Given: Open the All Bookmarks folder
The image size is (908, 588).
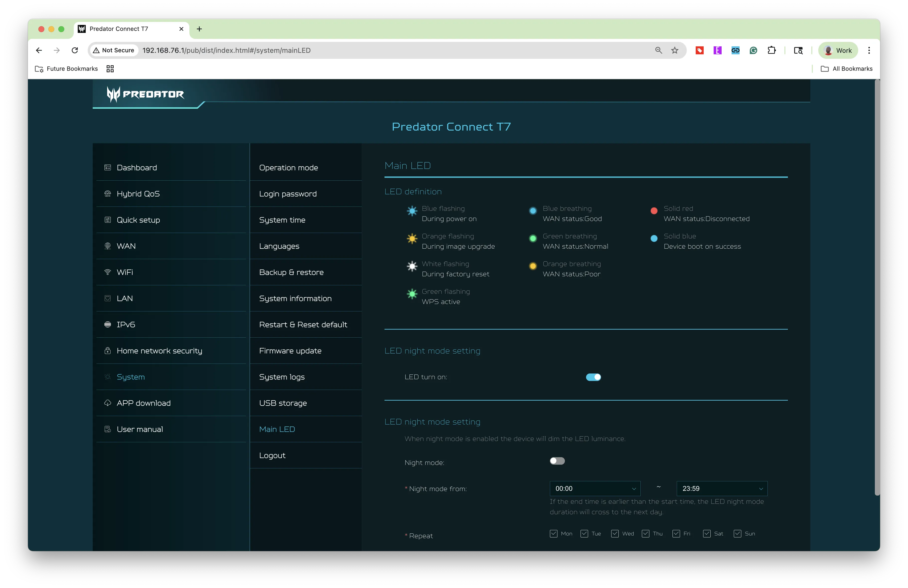Looking at the screenshot, I should (846, 69).
